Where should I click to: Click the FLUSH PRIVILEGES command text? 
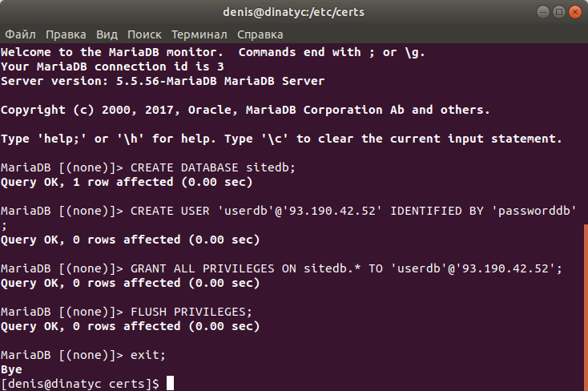coord(191,312)
